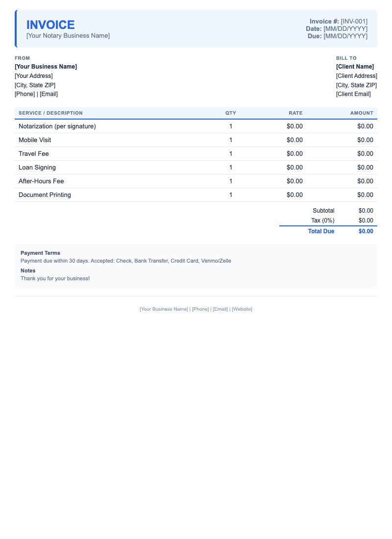The width and height of the screenshot is (392, 539).
Task: Click the rate in the After-Hours Fee row
Action: point(294,181)
